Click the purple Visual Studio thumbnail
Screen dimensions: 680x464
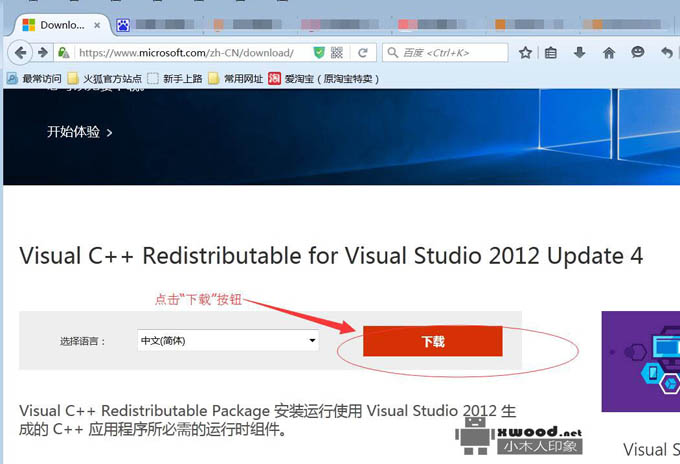click(x=641, y=361)
